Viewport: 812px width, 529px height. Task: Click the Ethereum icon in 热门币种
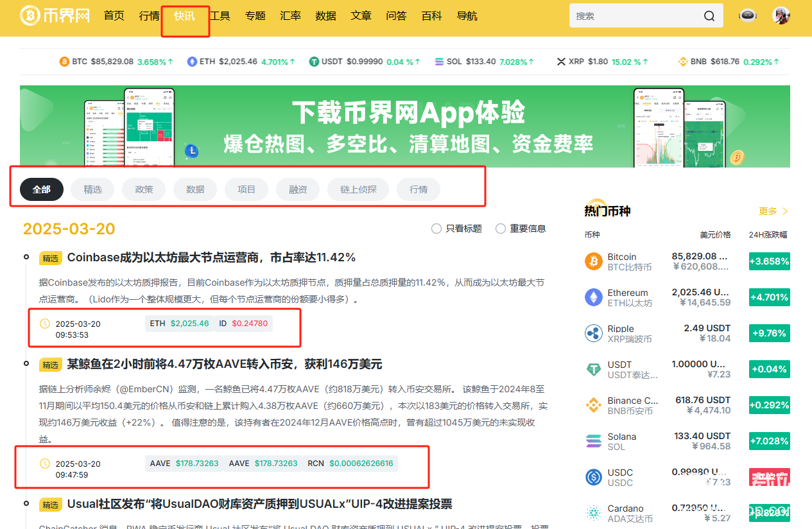pos(594,297)
